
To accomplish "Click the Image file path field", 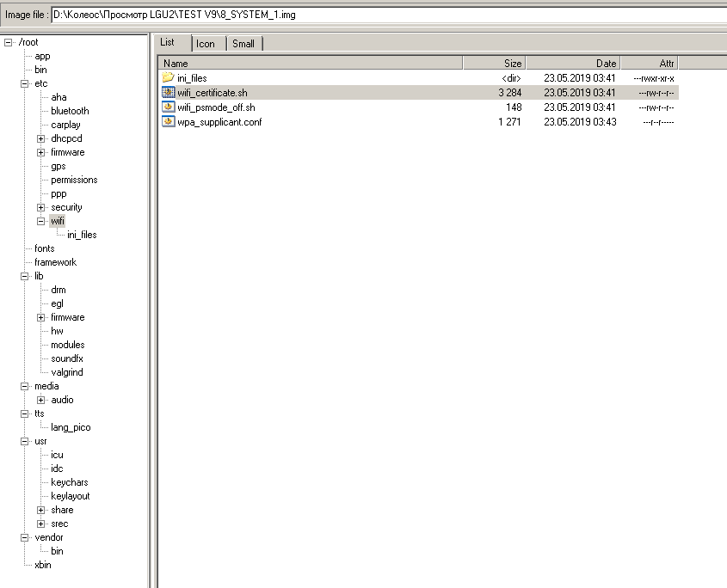I will (x=389, y=15).
